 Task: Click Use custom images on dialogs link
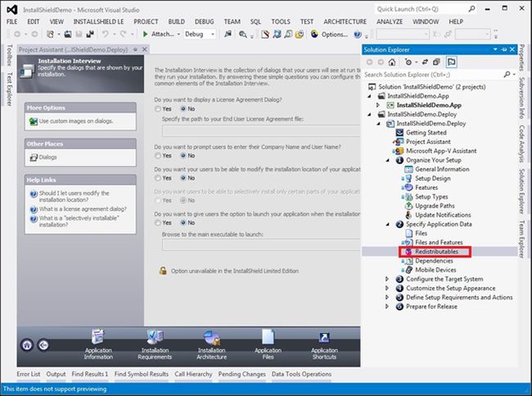75,121
